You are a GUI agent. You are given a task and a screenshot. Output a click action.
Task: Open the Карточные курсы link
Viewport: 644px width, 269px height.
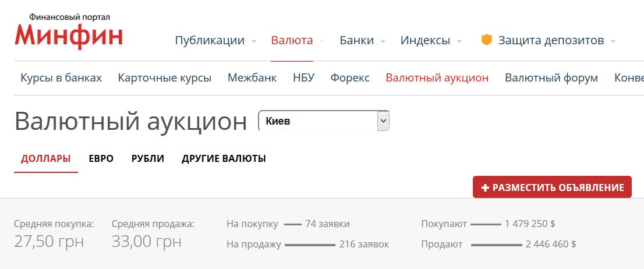point(164,78)
